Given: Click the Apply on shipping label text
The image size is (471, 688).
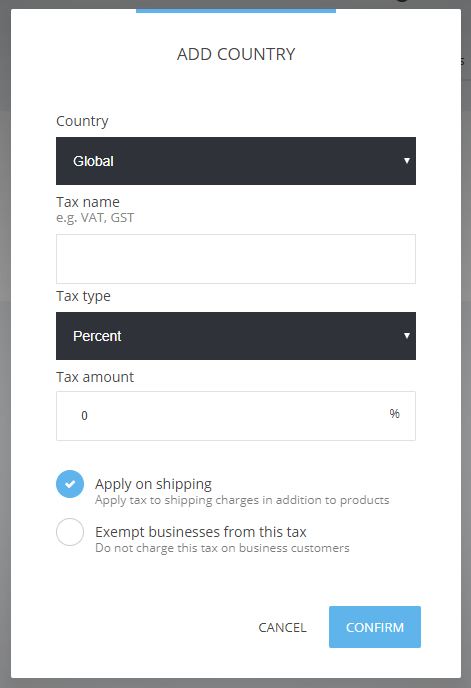Looking at the screenshot, I should coord(153,484).
